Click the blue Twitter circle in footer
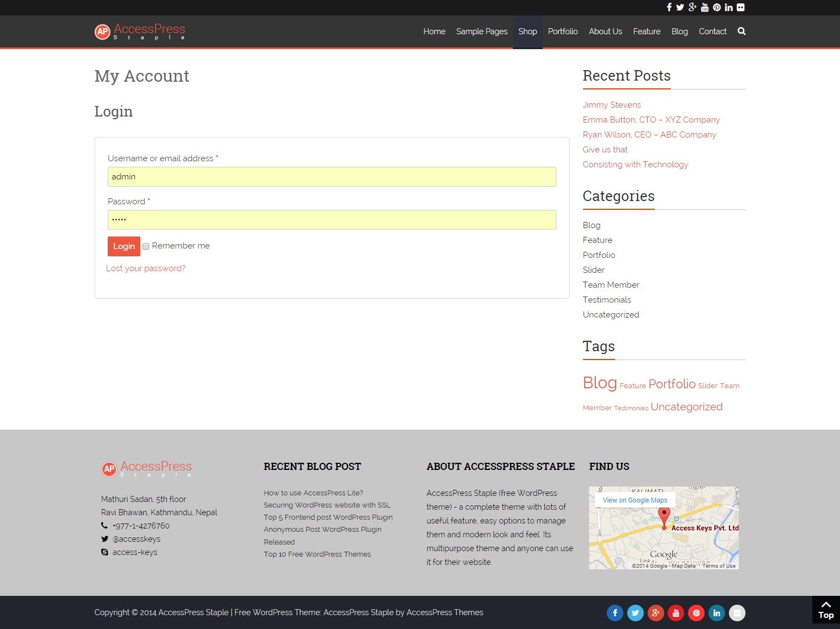 pos(635,612)
